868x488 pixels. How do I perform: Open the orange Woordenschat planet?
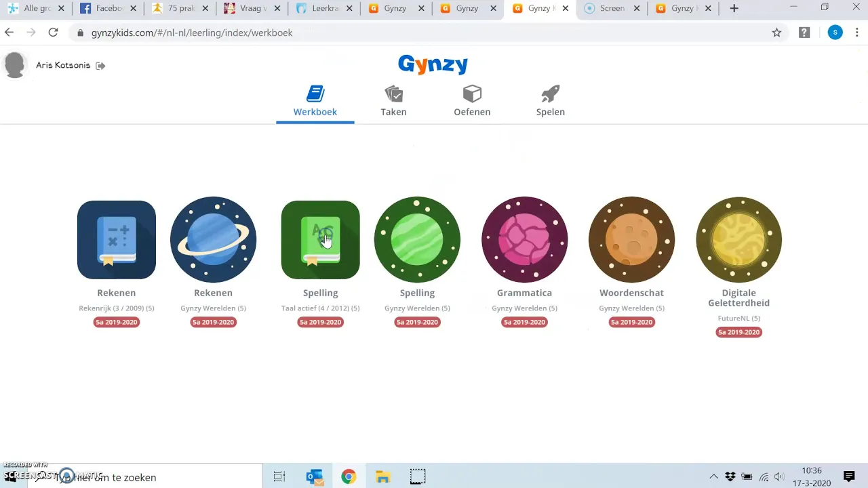coord(631,240)
